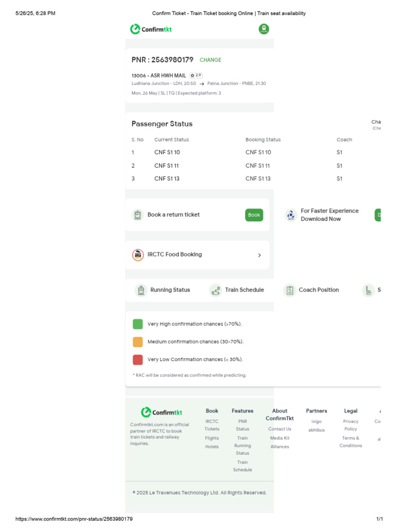Click Ludhiana Junction - LDH, 20:50 text
This screenshot has height=532, width=399.
[x=164, y=84]
